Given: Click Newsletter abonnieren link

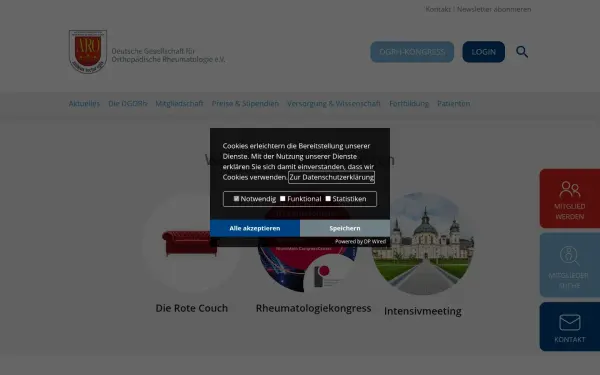Looking at the screenshot, I should click(494, 9).
